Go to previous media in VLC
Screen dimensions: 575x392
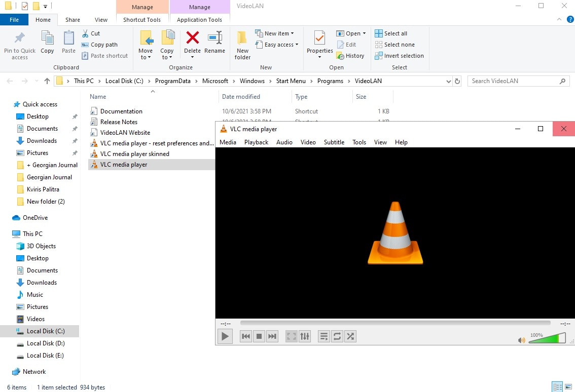[246, 336]
